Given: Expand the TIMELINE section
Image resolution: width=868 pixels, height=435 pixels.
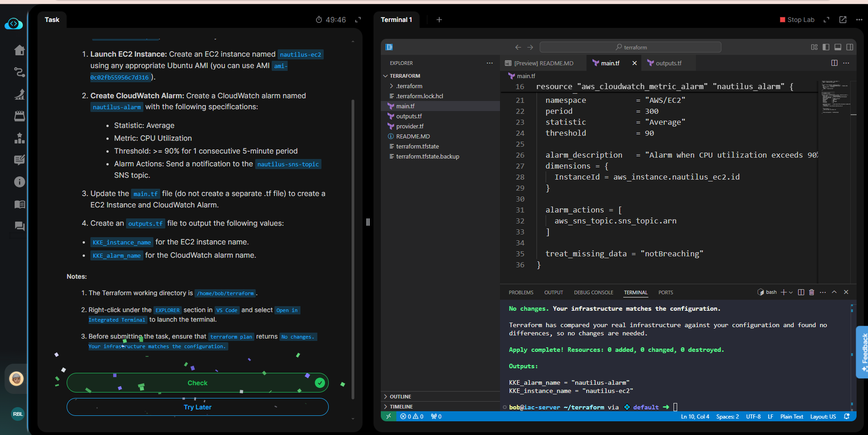Looking at the screenshot, I should pyautogui.click(x=401, y=407).
